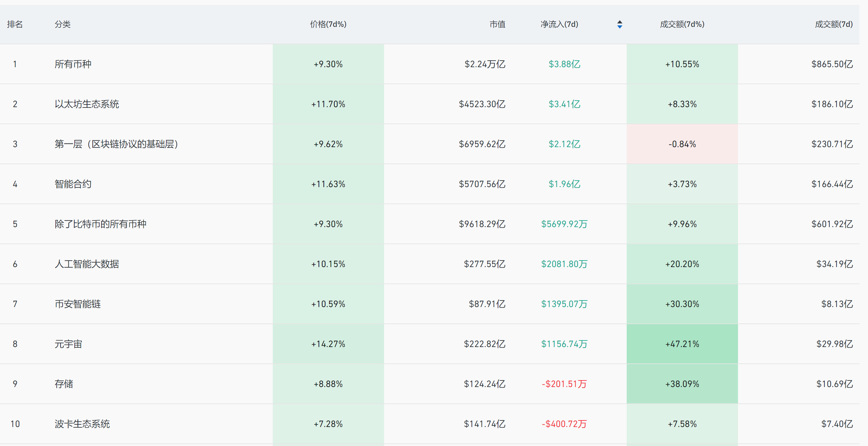This screenshot has width=868, height=446.
Task: Click net outflow -$201.51万
Action: (564, 384)
